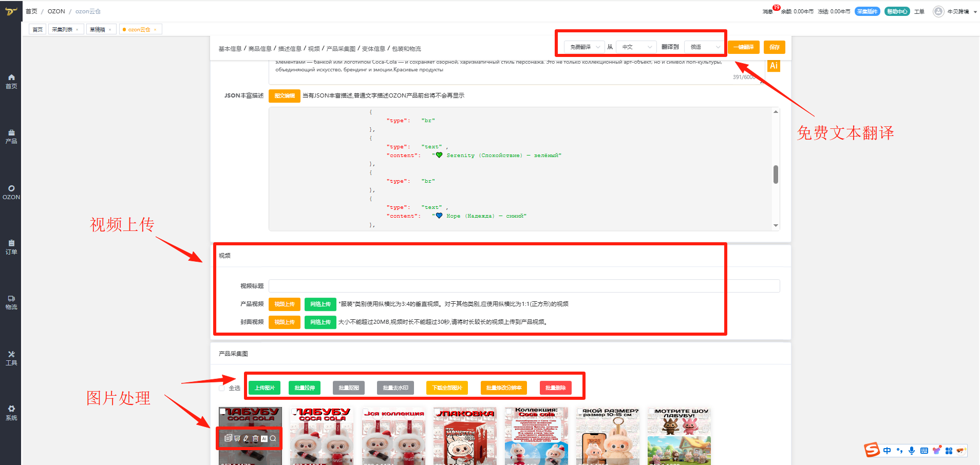
Task: Click the edit pencil icon on first image
Action: point(246,438)
